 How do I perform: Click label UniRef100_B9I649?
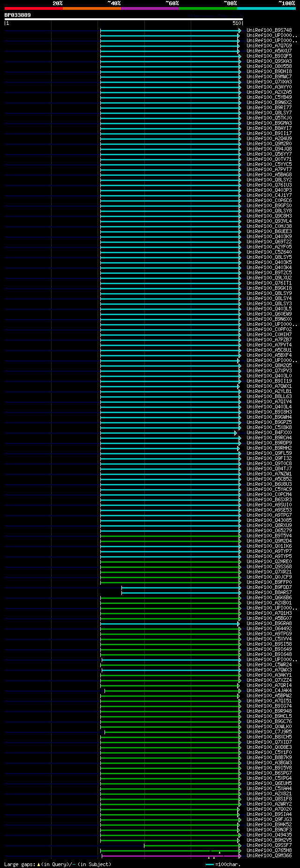click(269, 649)
